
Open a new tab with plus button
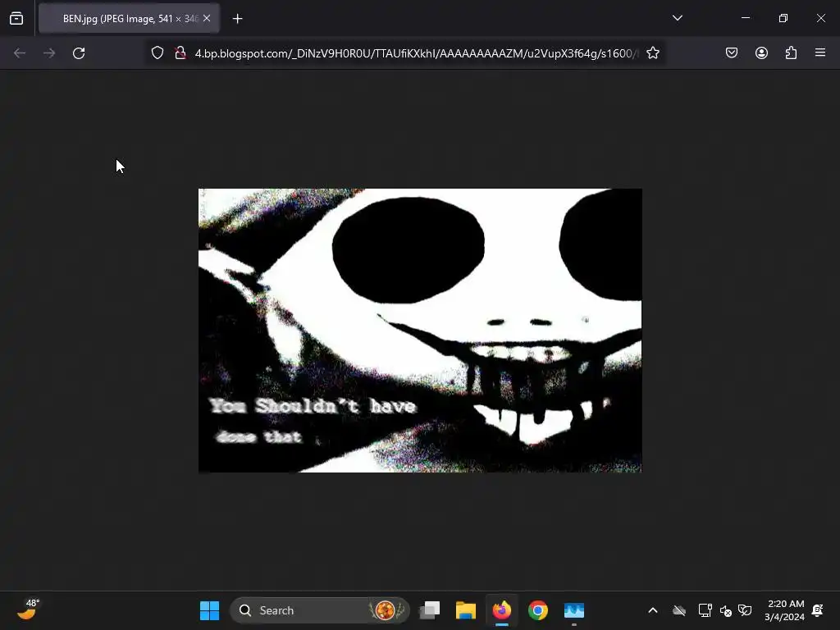(x=237, y=19)
